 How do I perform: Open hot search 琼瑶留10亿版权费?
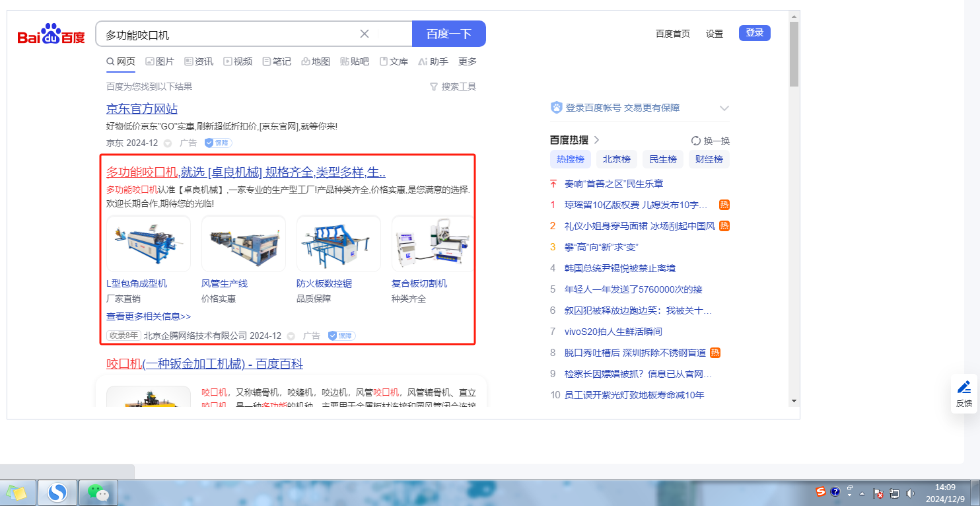pyautogui.click(x=636, y=205)
